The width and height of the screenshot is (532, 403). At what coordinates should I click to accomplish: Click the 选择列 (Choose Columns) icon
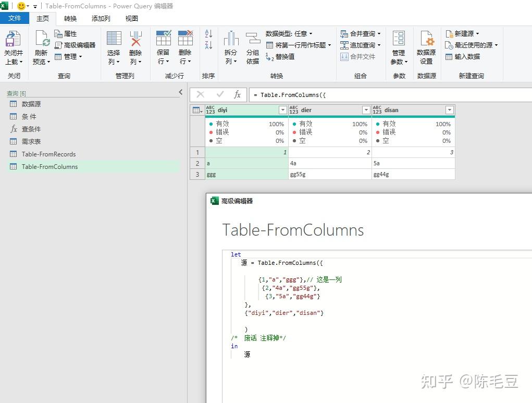point(114,46)
